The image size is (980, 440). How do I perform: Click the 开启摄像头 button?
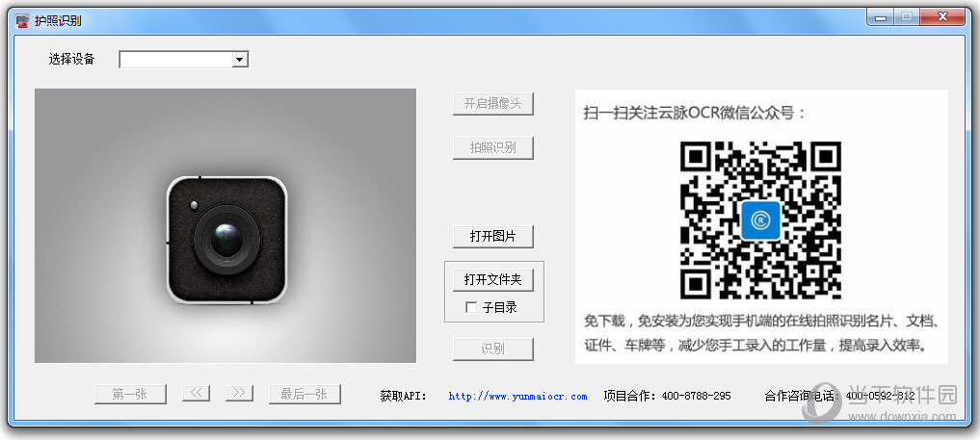pos(492,104)
